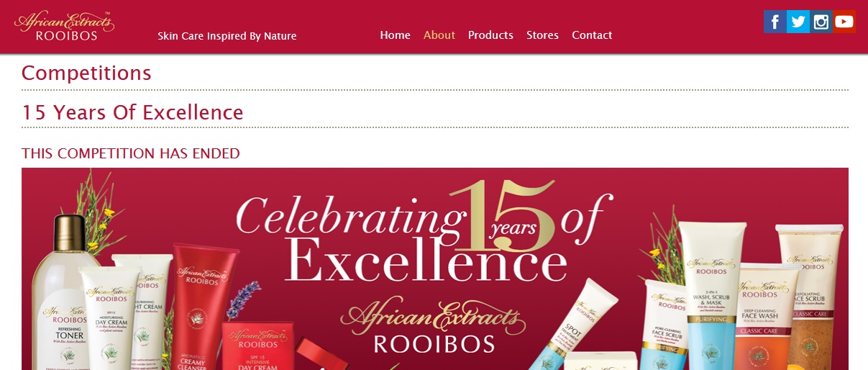Open the Instagram social icon
Viewport: 868px width, 370px height.
point(821,22)
